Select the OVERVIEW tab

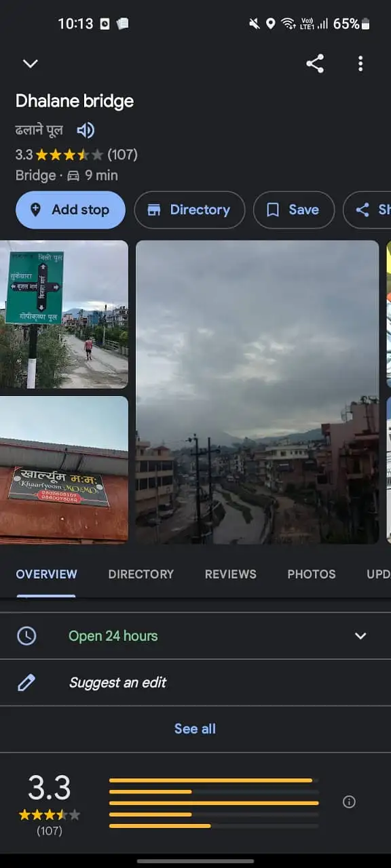click(46, 574)
